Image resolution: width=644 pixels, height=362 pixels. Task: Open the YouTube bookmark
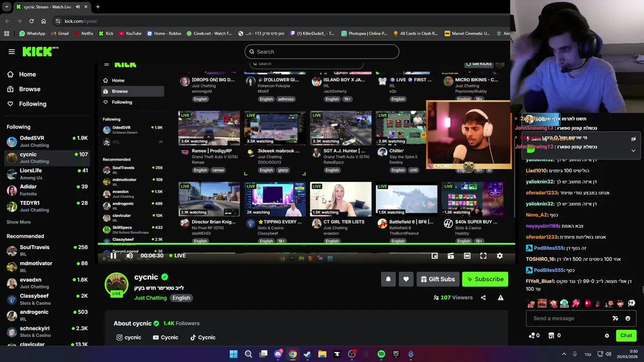130,34
